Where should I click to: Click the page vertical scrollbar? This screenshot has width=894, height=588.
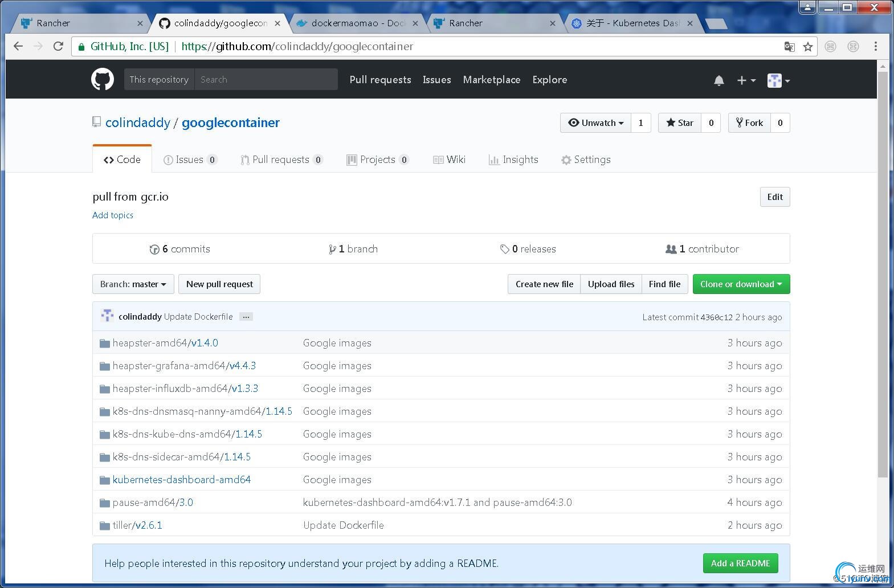(x=883, y=273)
